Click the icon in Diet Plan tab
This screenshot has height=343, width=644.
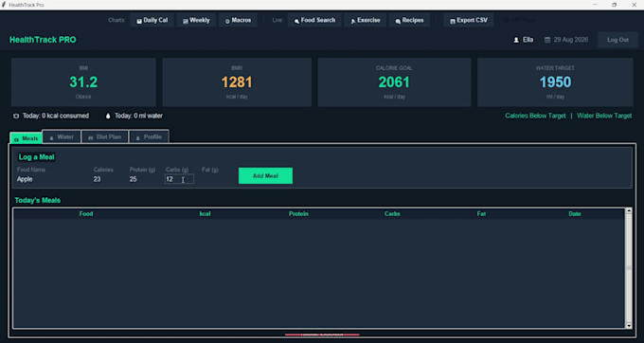[90, 138]
